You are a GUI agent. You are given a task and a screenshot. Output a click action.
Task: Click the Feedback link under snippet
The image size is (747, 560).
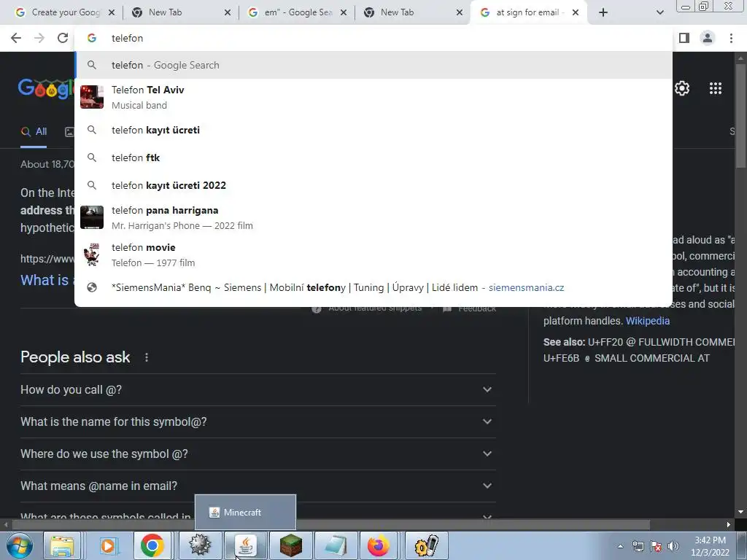coord(476,309)
